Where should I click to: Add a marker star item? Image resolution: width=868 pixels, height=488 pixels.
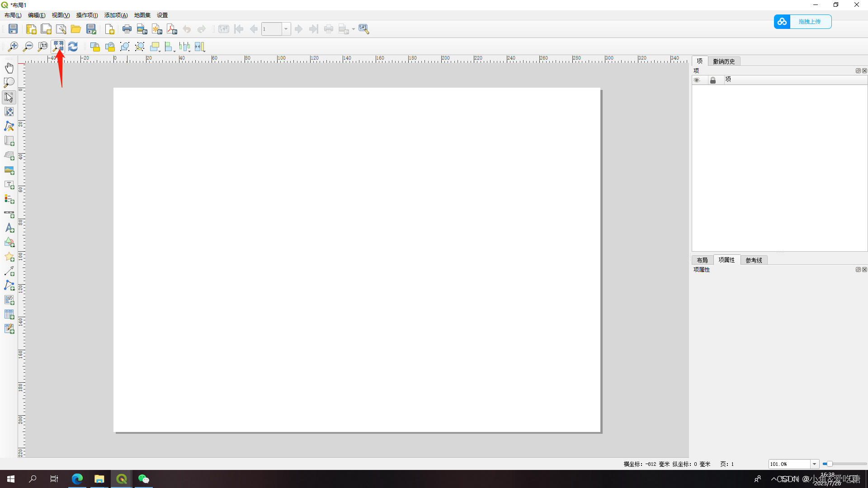(9, 257)
